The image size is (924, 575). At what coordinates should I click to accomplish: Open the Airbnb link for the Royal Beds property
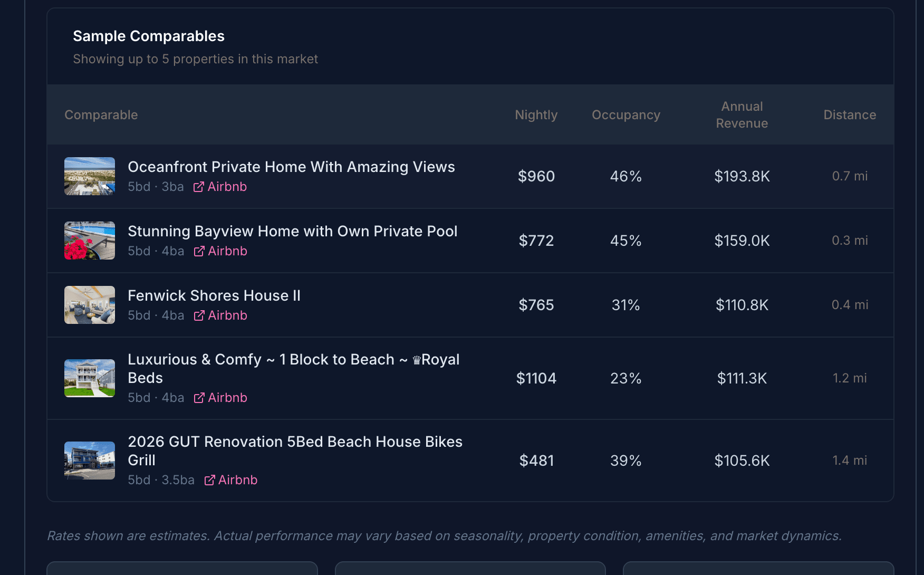pyautogui.click(x=227, y=397)
